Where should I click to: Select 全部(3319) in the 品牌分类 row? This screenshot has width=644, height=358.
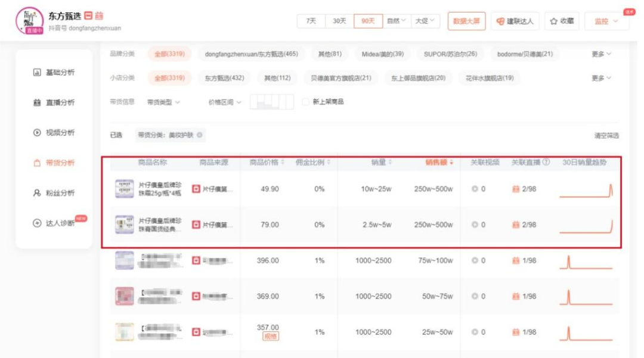coord(169,54)
